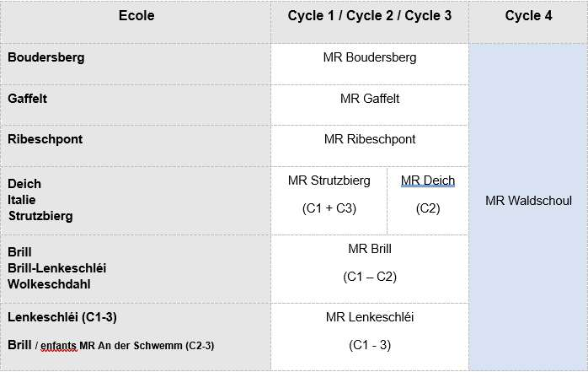Screen dimensions: 588x372
Task: Click the (C1 – C2) label
Action: click(370, 276)
